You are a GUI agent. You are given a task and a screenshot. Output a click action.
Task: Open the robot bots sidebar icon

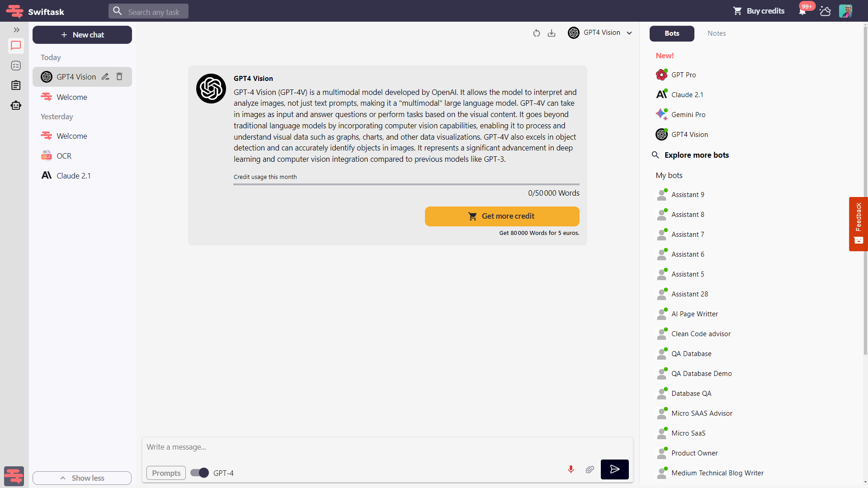pyautogui.click(x=16, y=105)
